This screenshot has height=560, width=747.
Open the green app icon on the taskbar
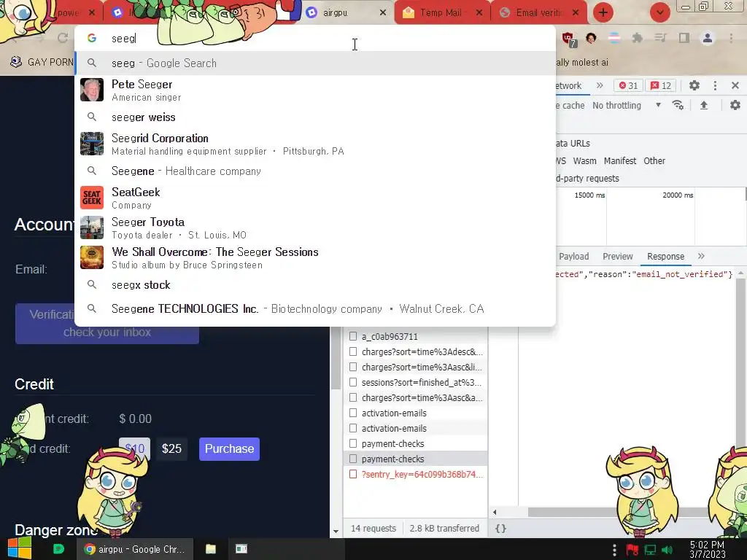coord(58,549)
